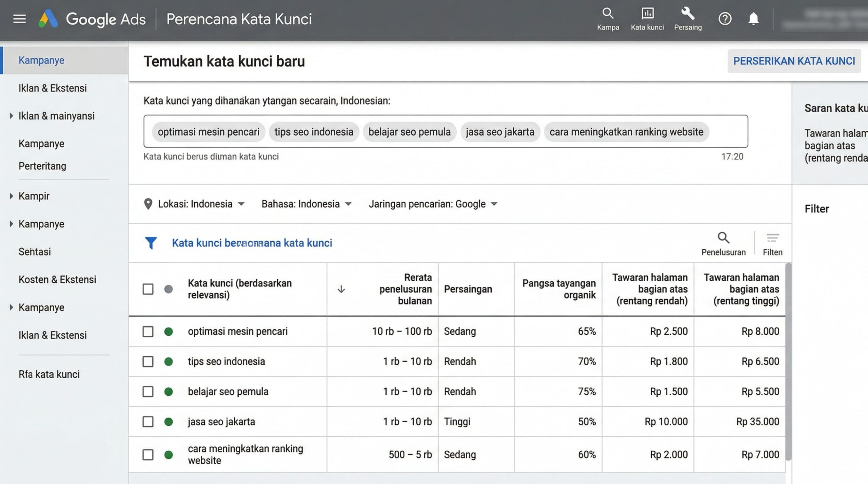Click the Filten filter lines icon
The width and height of the screenshot is (868, 484).
click(772, 244)
